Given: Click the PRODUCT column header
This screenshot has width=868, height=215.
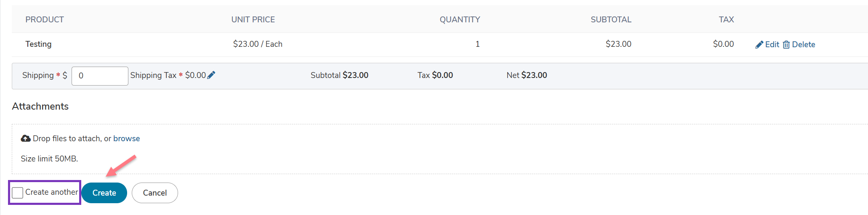Looking at the screenshot, I should 45,19.
